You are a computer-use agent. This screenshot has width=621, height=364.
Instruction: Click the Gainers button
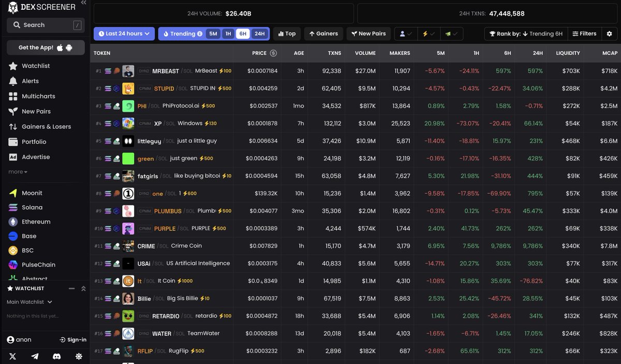click(323, 34)
